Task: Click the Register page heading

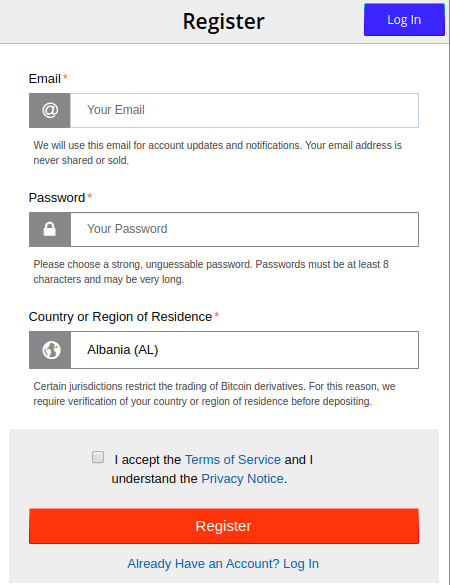Action: coord(224,21)
